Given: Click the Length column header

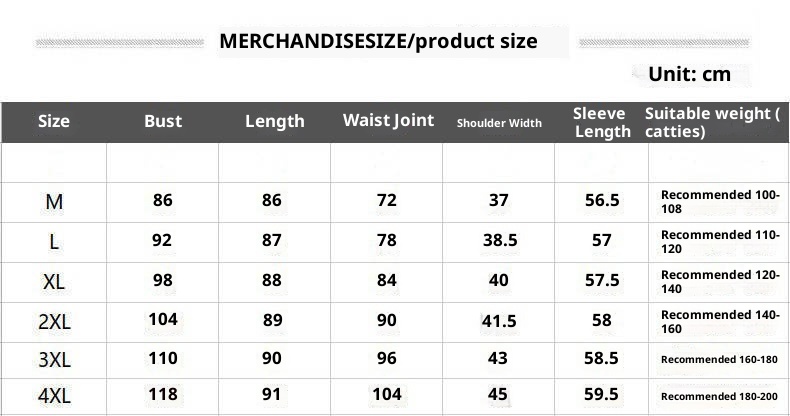Looking at the screenshot, I should click(x=274, y=121).
